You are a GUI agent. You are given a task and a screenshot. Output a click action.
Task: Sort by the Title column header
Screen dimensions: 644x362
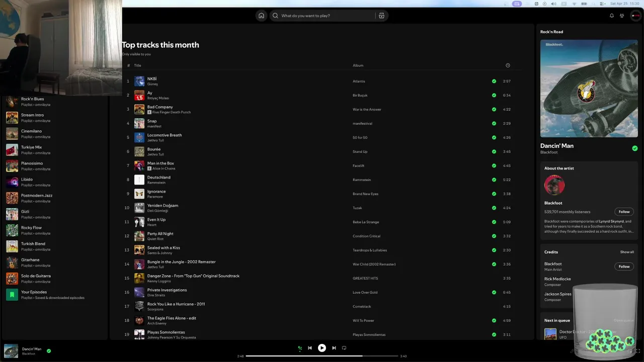tap(137, 65)
